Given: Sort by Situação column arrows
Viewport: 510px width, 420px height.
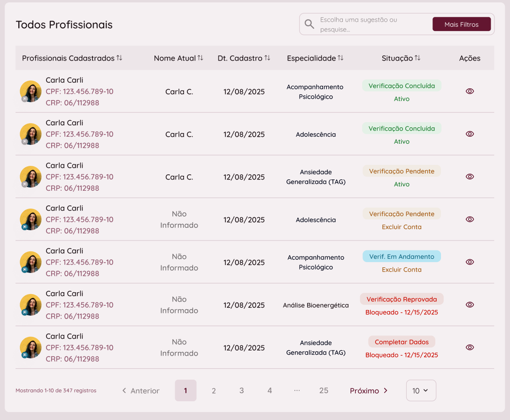Looking at the screenshot, I should 417,58.
